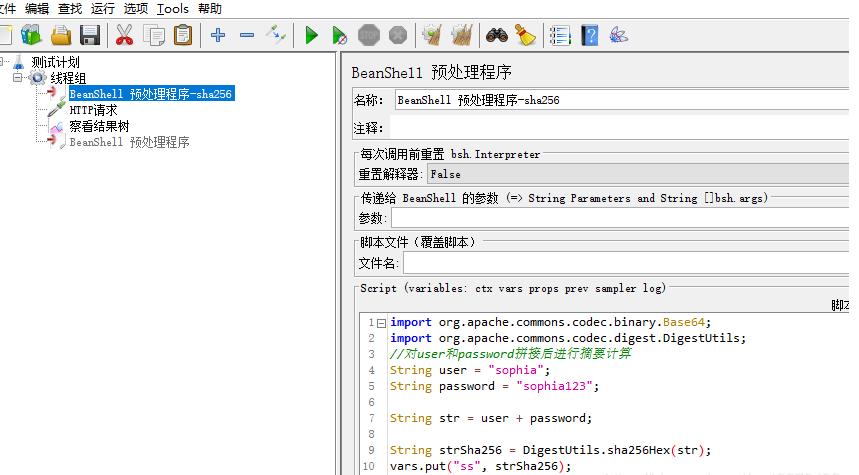This screenshot has width=859, height=475.
Task: Open the Tools menu
Action: tap(172, 9)
